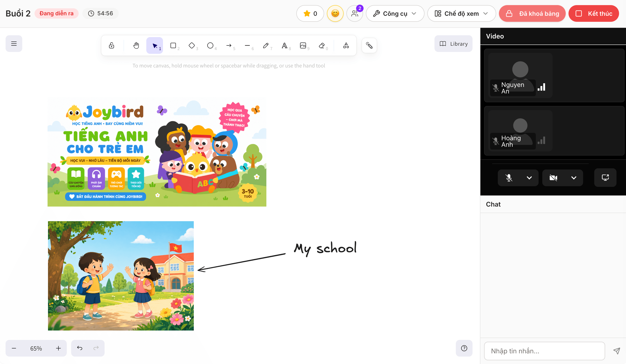This screenshot has width=626, height=364.
Task: Unmute the microphone
Action: coord(509,178)
